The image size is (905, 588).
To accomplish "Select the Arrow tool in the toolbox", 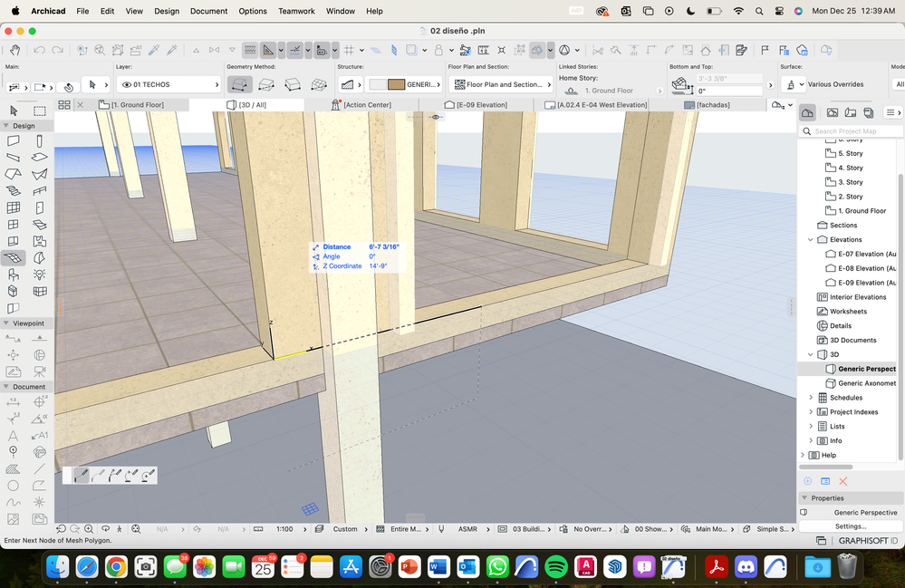I will coord(13,111).
